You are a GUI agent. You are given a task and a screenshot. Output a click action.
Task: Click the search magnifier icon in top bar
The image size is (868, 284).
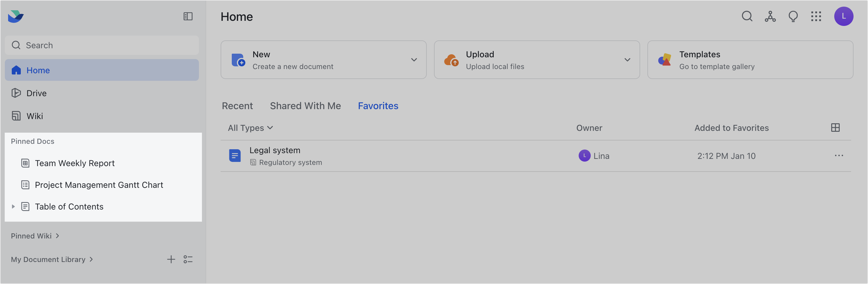pos(747,16)
